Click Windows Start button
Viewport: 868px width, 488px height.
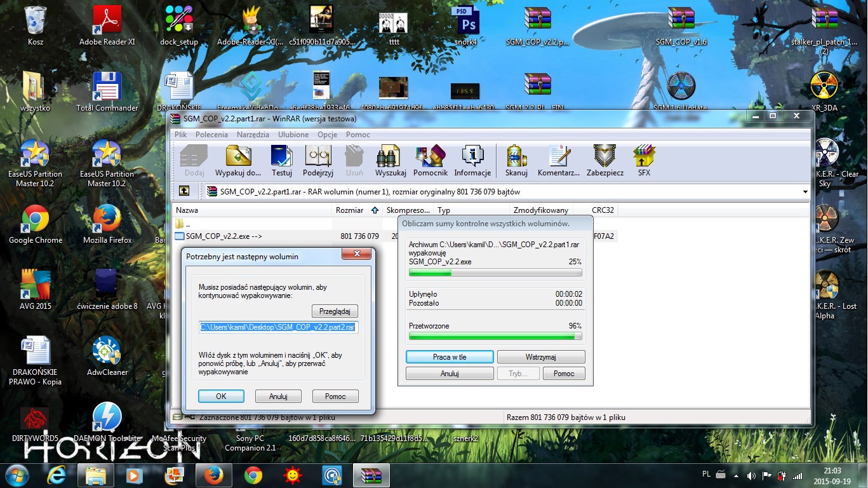16,475
